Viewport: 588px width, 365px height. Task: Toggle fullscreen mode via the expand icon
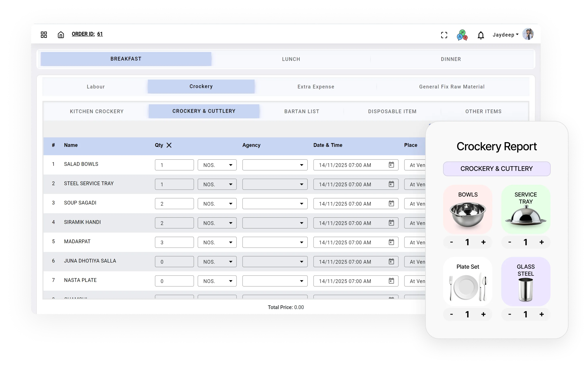(x=444, y=35)
